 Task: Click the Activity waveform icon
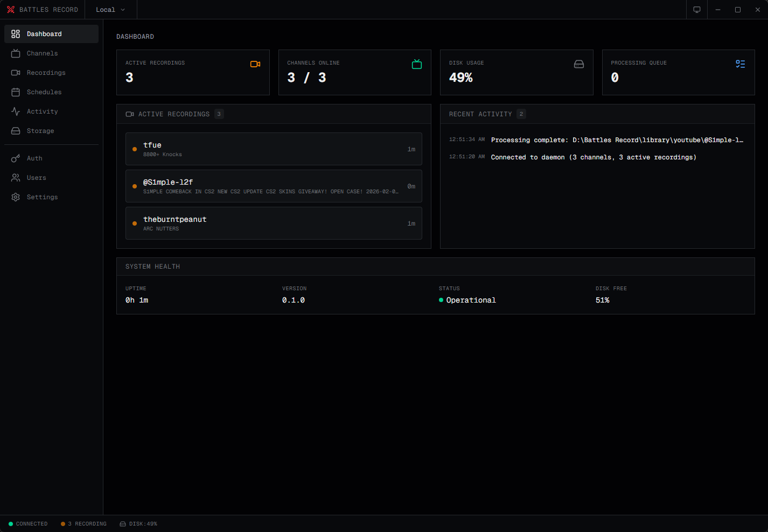16,111
